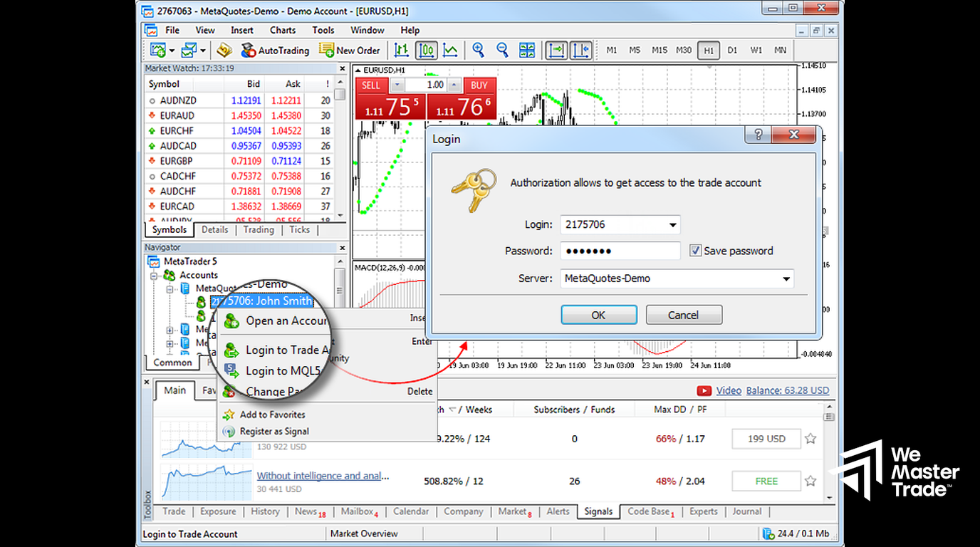
Task: Switch to Market Watch Details tab
Action: coord(214,229)
